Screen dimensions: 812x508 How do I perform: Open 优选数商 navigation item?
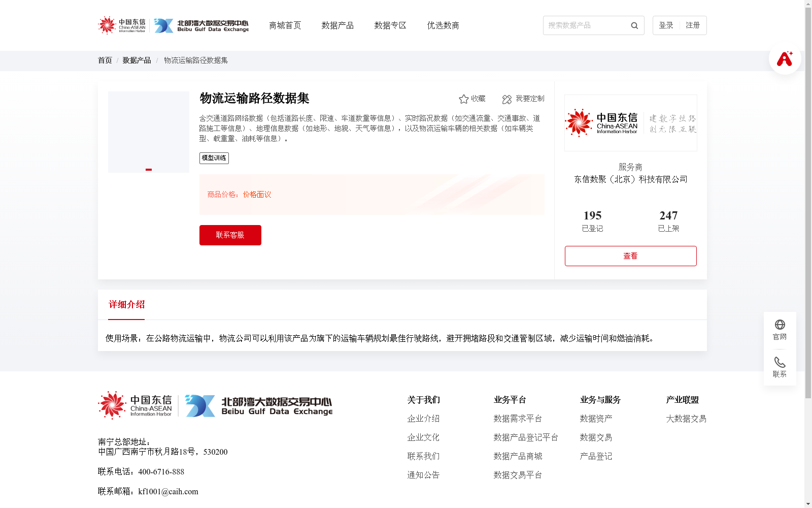point(443,25)
